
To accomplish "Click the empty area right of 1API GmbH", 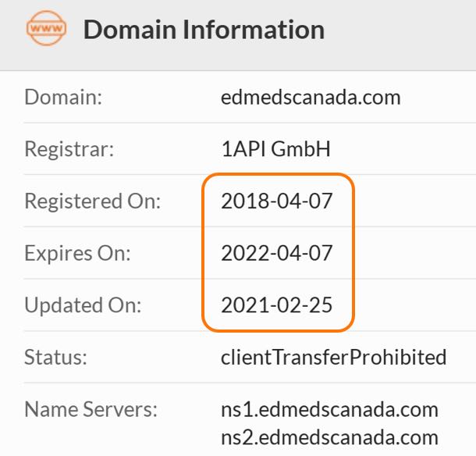I will pos(403,149).
